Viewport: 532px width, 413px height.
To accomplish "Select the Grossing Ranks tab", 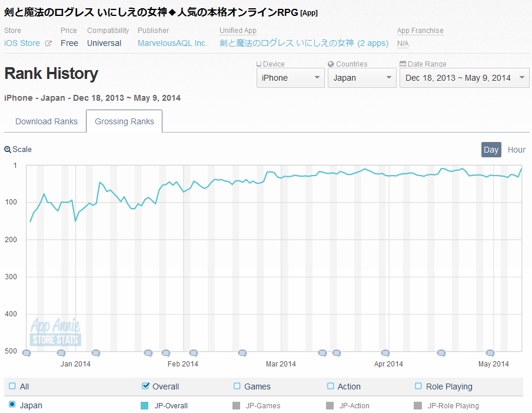I will click(124, 121).
